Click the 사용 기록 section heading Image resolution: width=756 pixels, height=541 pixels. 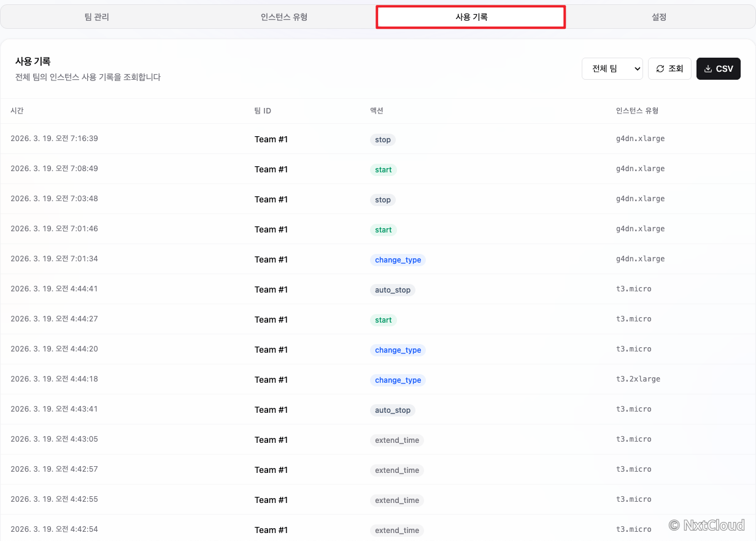(x=33, y=61)
